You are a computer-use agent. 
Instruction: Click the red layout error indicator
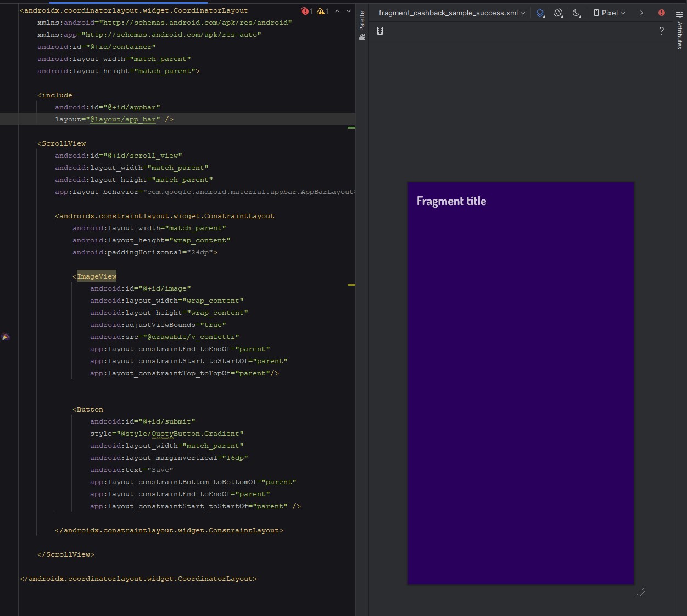coord(661,13)
